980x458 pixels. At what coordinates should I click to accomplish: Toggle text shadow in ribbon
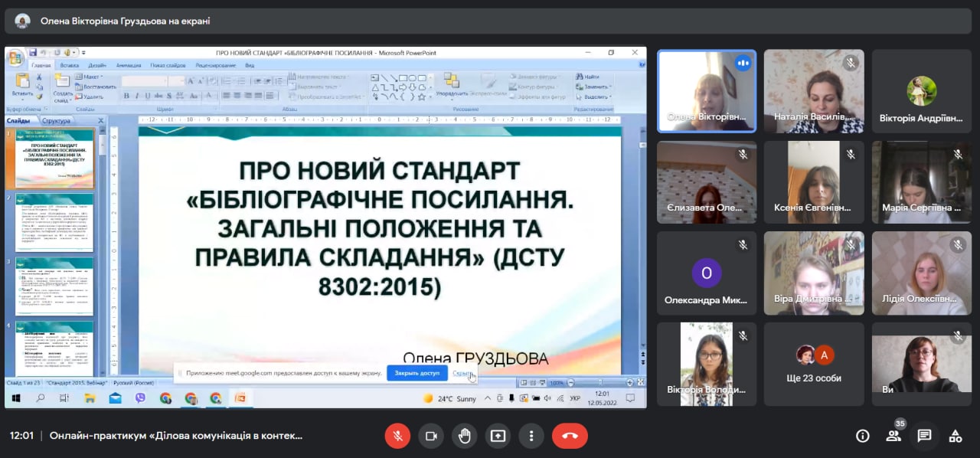point(170,96)
